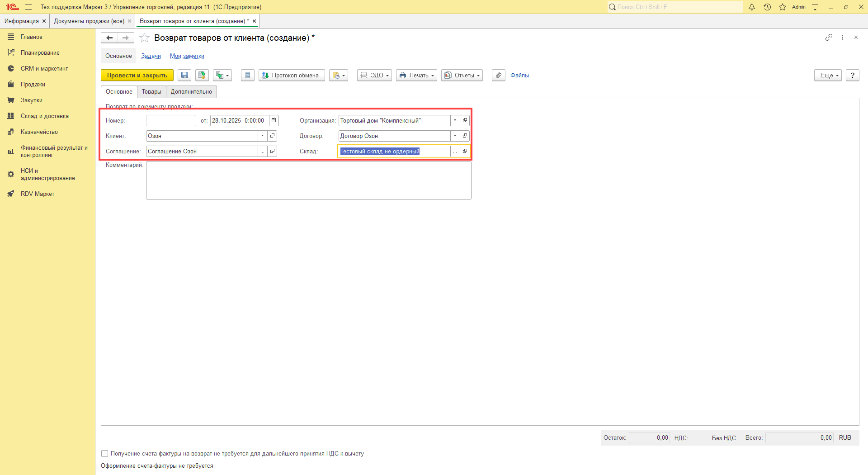The image size is (868, 475).
Task: Click the post document icon
Action: pos(202,75)
